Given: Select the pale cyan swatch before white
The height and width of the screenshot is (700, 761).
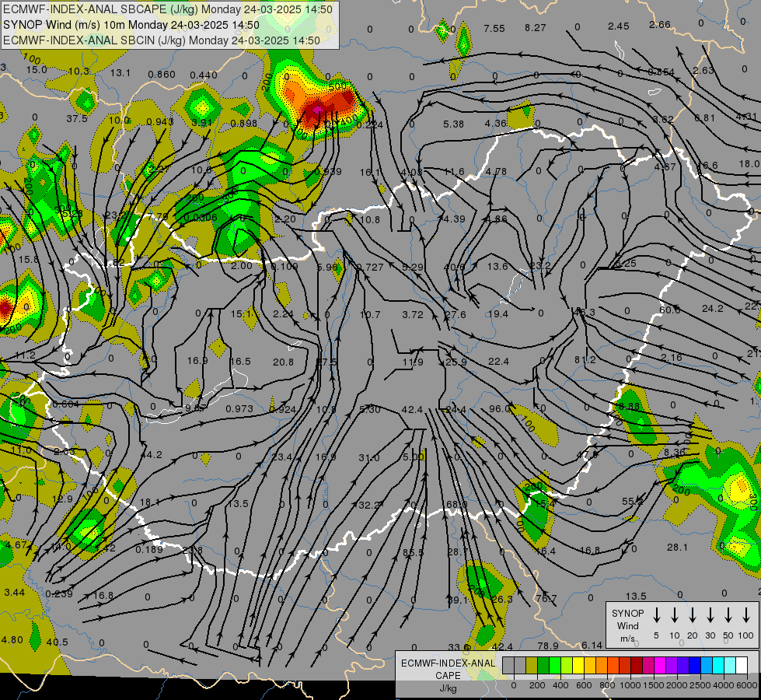Looking at the screenshot, I should pyautogui.click(x=730, y=665).
